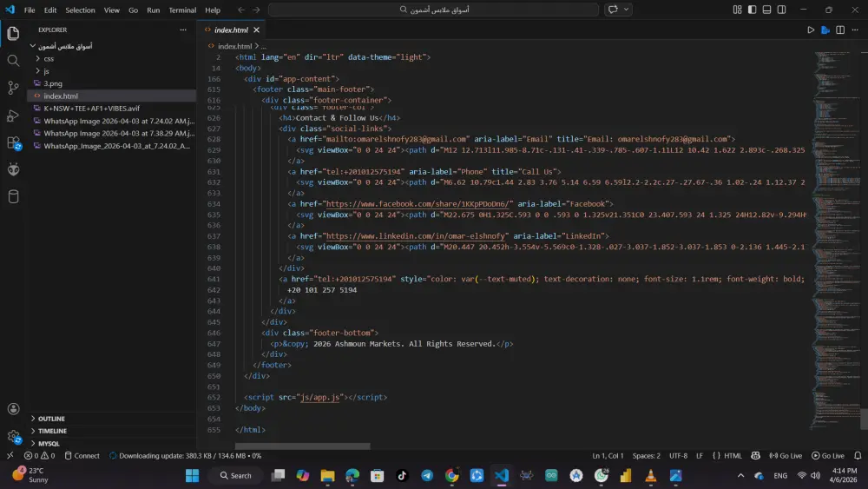The width and height of the screenshot is (868, 489).
Task: Click the Customize Layout icon
Action: coord(737,10)
